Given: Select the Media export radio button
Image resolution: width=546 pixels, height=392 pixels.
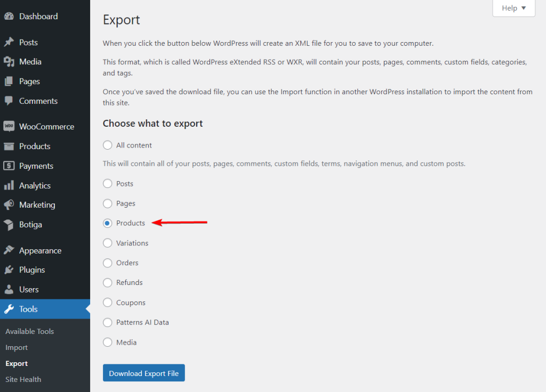Looking at the screenshot, I should [108, 342].
